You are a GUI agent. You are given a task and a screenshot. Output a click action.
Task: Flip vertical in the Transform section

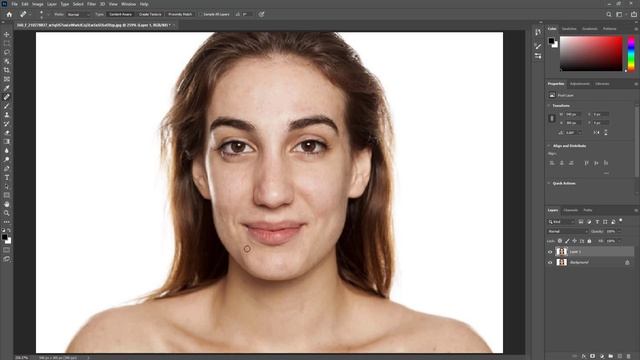coord(606,133)
